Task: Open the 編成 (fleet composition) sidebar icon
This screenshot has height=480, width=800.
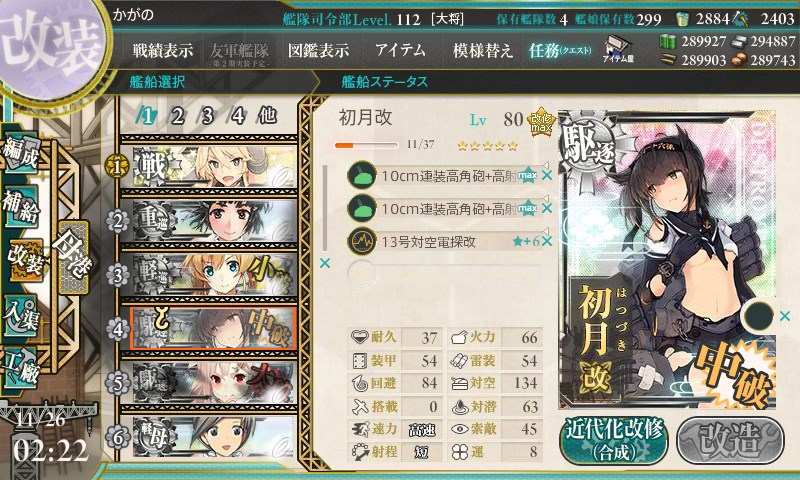Action: coord(21,154)
